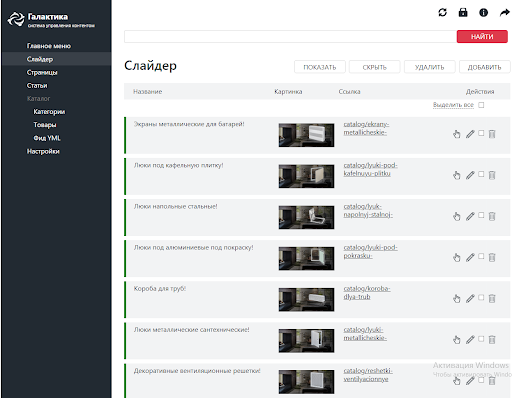Image resolution: width=512 pixels, height=398 pixels.
Task: Delete the Экраны металлические для батарей slide
Action: [x=492, y=134]
